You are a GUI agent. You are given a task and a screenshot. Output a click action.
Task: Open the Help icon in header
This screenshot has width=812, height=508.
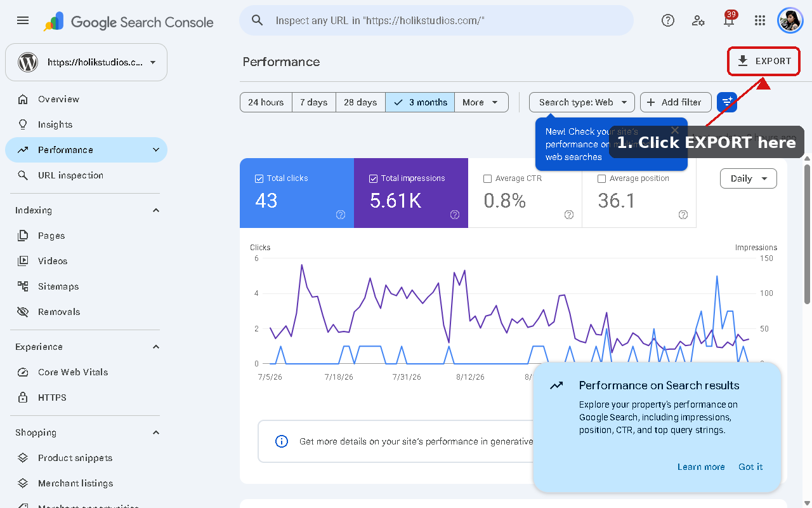click(668, 20)
